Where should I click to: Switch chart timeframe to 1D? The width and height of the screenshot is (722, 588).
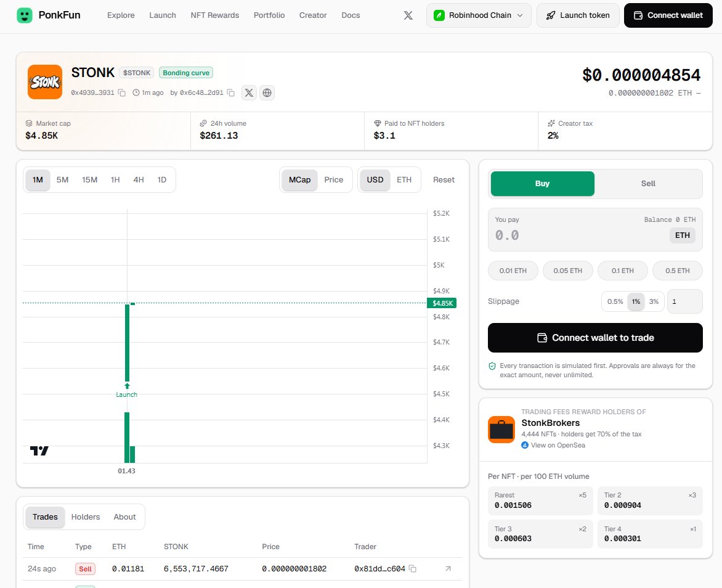pyautogui.click(x=162, y=180)
